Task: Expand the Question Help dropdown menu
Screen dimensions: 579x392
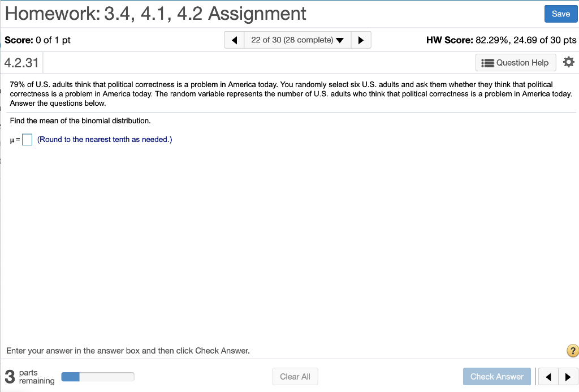Action: coord(515,62)
